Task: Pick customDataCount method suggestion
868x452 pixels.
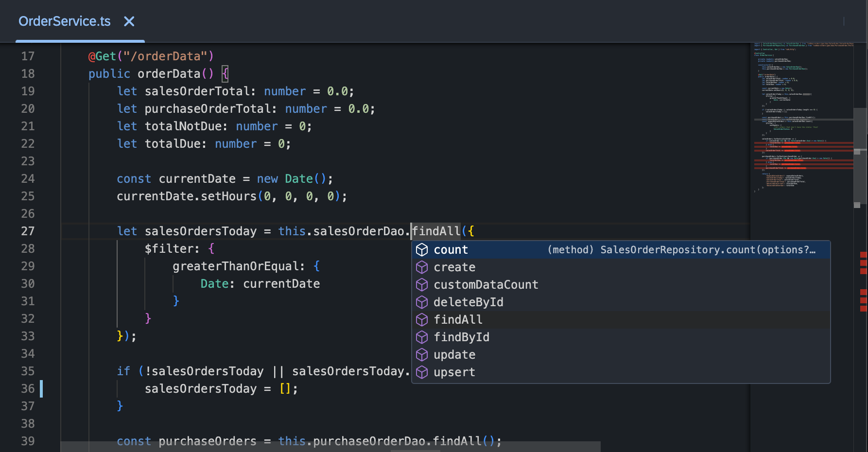Action: (621, 285)
